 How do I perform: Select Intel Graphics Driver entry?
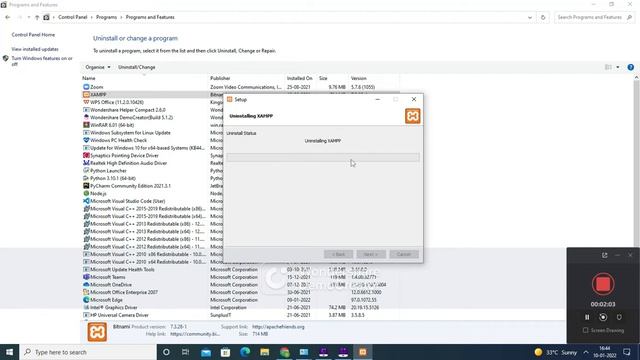113,307
